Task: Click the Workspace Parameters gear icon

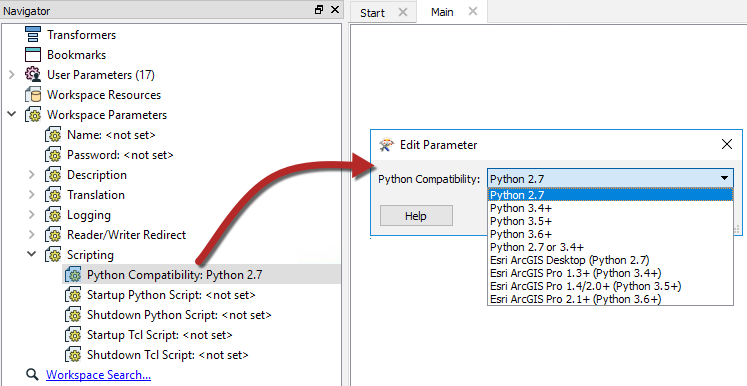Action: click(x=33, y=115)
